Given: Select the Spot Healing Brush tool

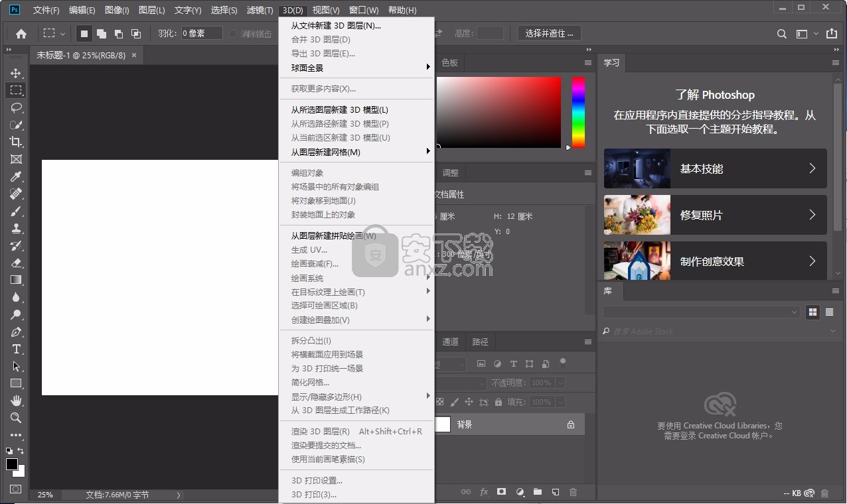Looking at the screenshot, I should 16,194.
